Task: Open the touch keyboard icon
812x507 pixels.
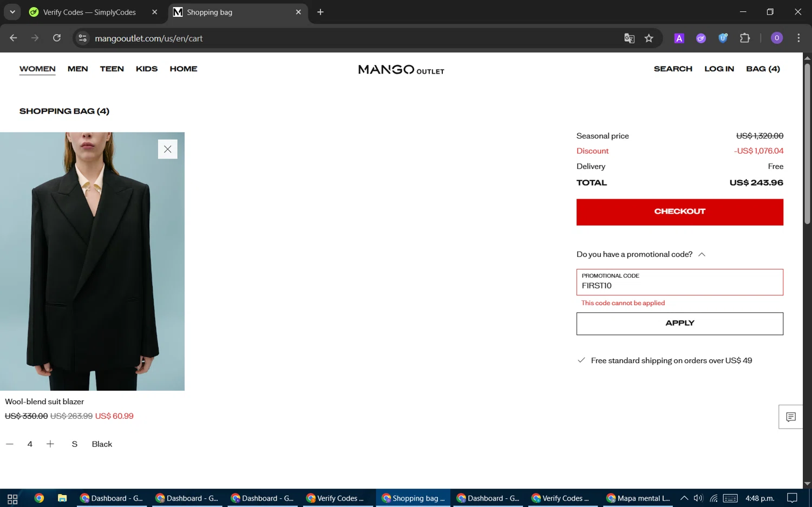Action: point(730,498)
